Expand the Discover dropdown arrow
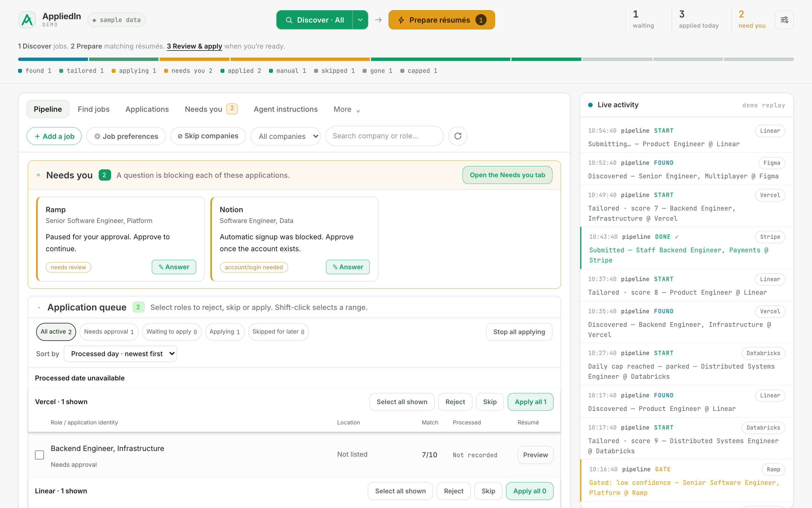This screenshot has height=508, width=812. [x=360, y=20]
